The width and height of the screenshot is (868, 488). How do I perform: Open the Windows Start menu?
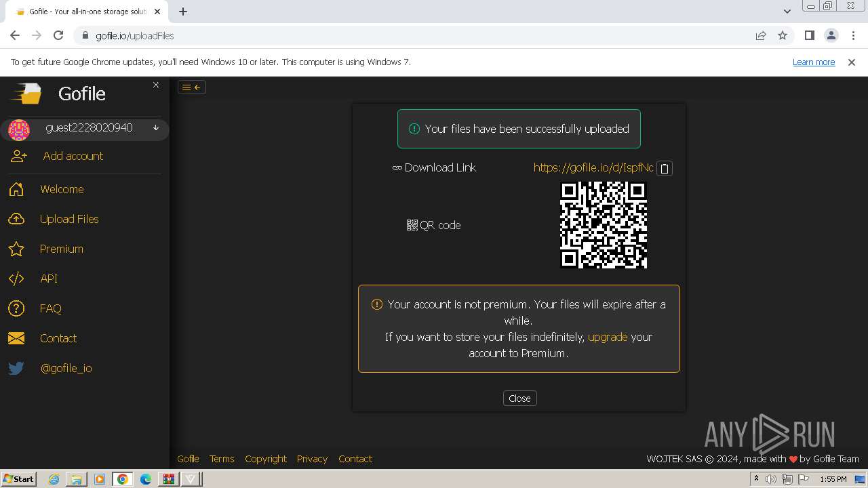(18, 479)
